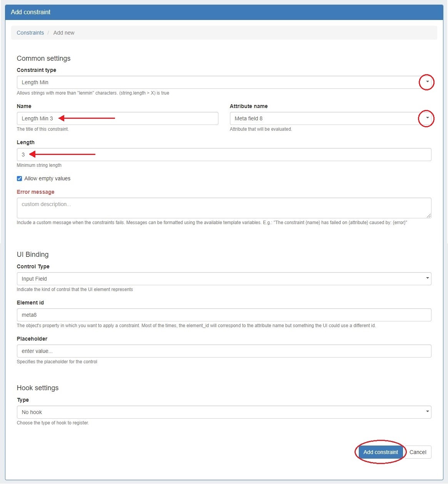Image resolution: width=448 pixels, height=484 pixels.
Task: Click the Allow empty values label
Action: (x=47, y=178)
